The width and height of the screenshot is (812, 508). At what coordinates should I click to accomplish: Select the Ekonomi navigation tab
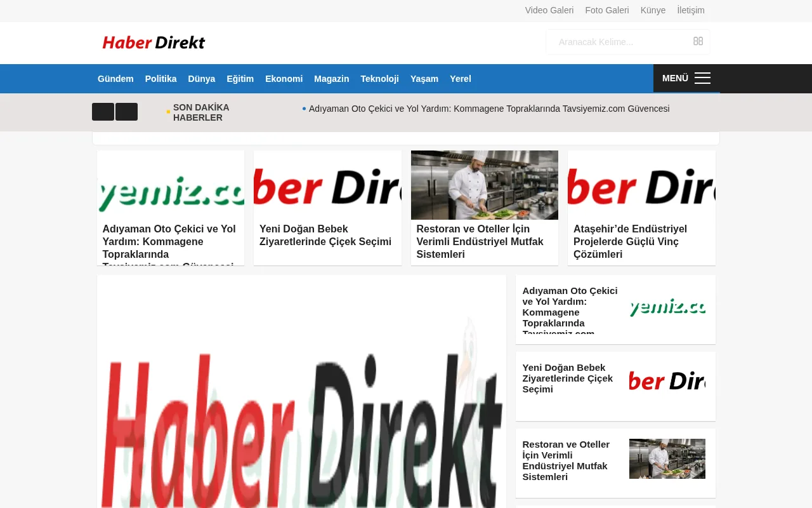pyautogui.click(x=284, y=78)
